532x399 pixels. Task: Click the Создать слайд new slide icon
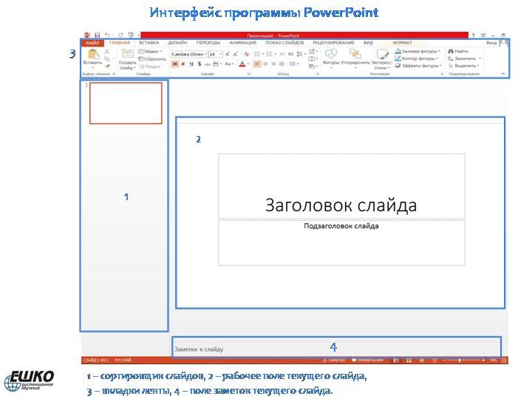(x=128, y=54)
